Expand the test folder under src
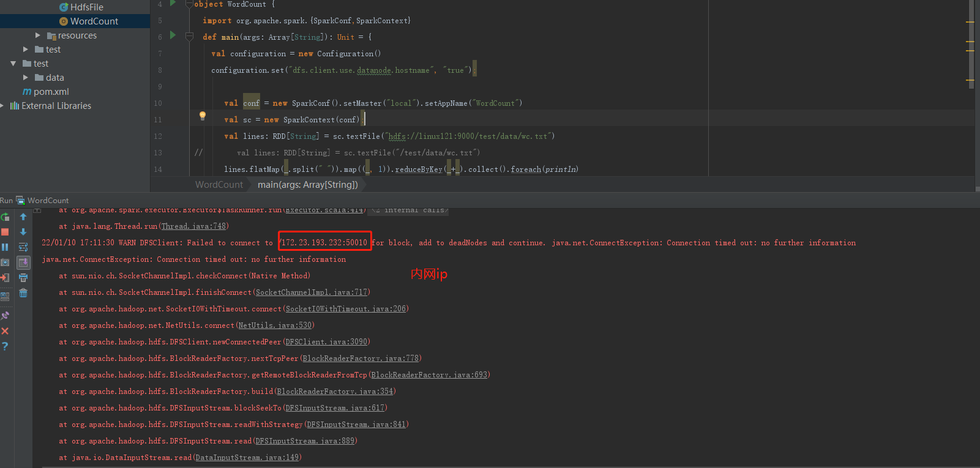Image resolution: width=980 pixels, height=468 pixels. click(x=26, y=50)
